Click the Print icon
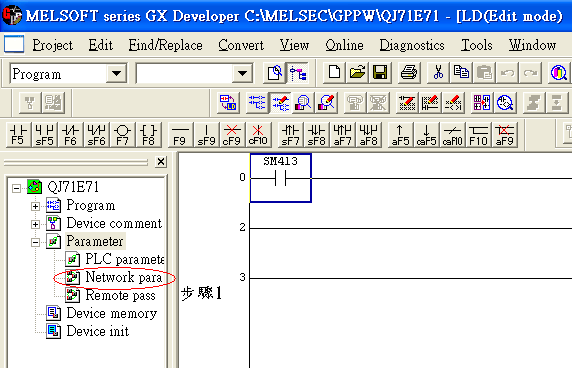This screenshot has height=368, width=572. (x=409, y=73)
